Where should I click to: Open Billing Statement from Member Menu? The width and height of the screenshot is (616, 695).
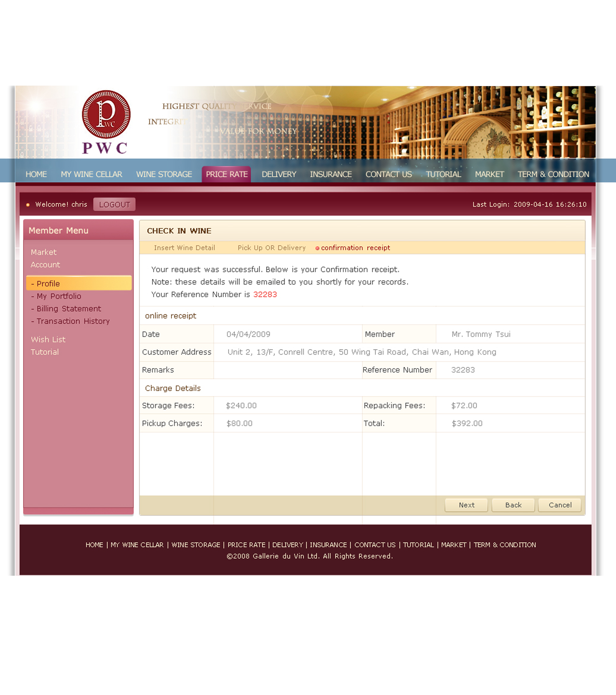(x=69, y=309)
